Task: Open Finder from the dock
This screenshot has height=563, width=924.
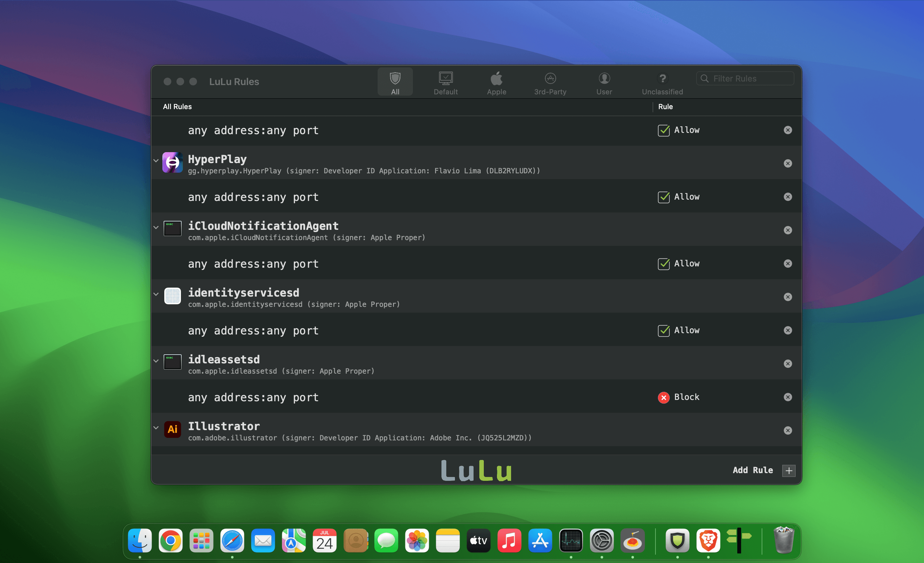Action: [x=140, y=541]
